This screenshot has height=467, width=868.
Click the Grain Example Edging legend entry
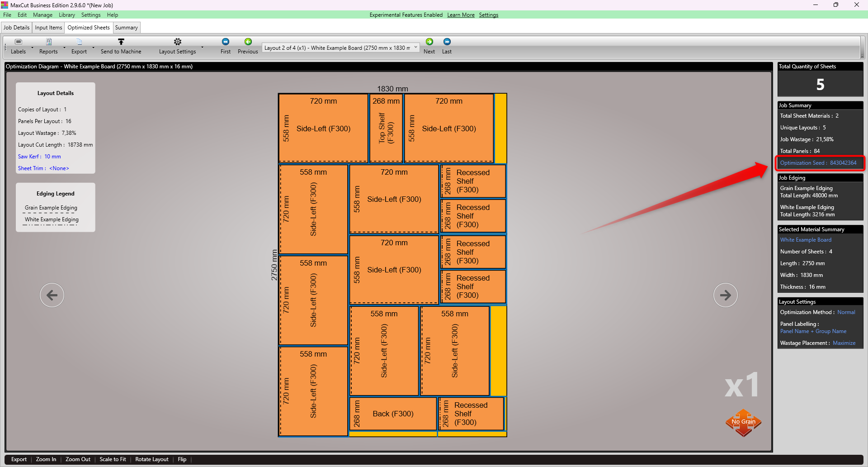pos(51,208)
